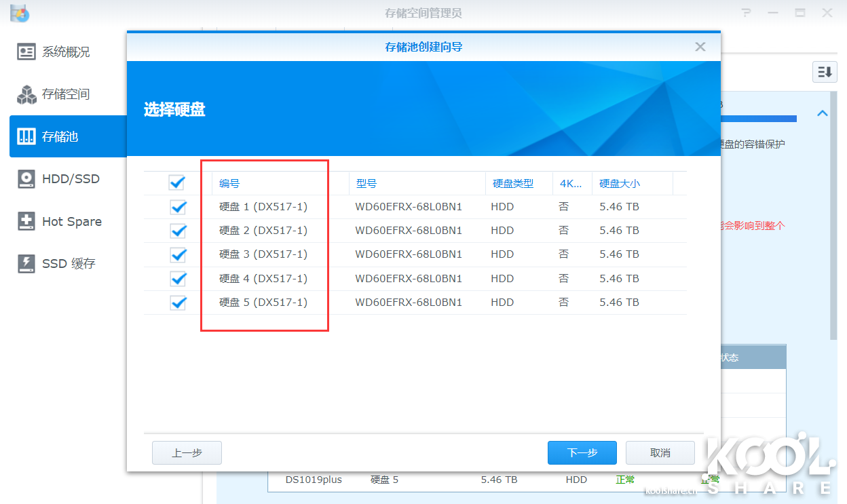Click the help question mark icon
847x504 pixels.
pos(747,13)
